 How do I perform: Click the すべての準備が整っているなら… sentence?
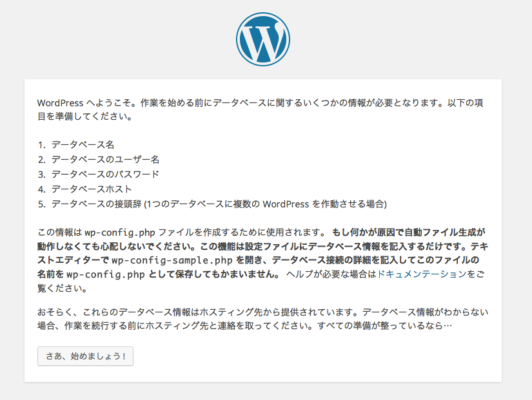point(385,326)
